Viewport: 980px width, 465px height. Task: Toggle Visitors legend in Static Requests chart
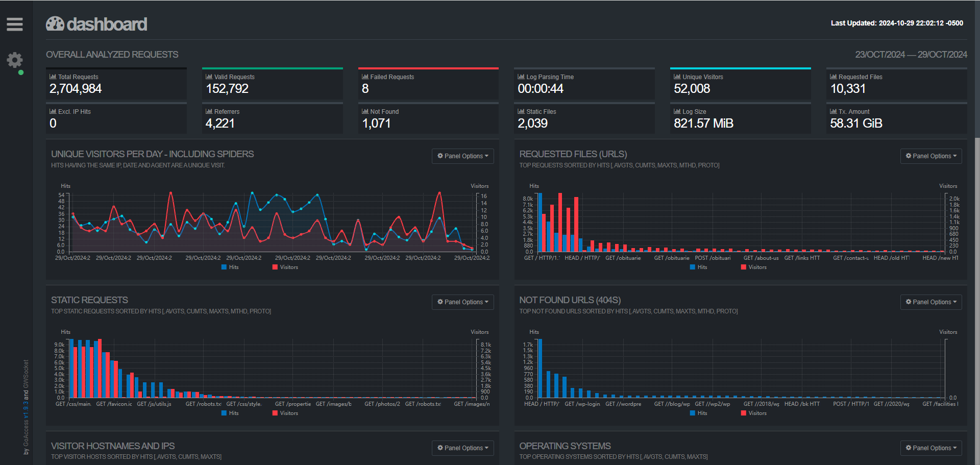tap(285, 413)
